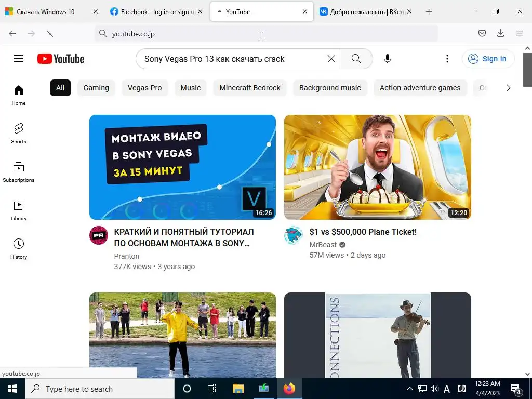Open History from the sidebar
532x399 pixels.
[x=19, y=249]
